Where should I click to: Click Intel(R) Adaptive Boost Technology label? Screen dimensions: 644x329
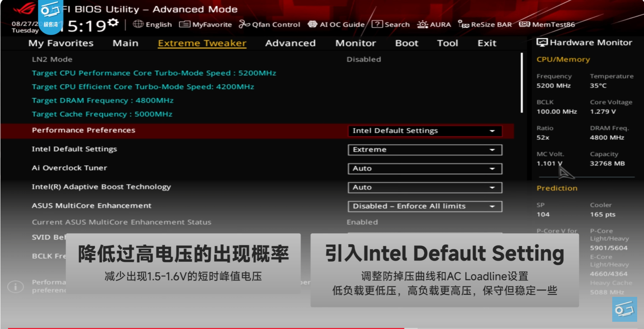pos(101,187)
